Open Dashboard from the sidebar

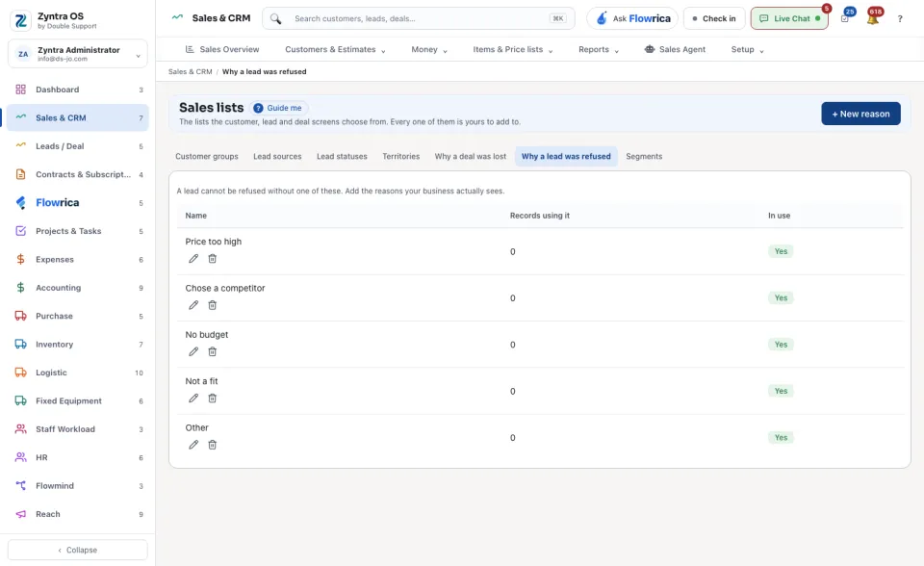coord(78,90)
